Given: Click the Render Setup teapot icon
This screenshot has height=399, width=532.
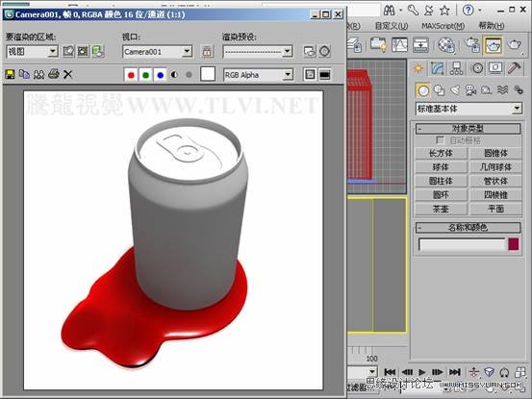Looking at the screenshot, I should click(x=471, y=45).
